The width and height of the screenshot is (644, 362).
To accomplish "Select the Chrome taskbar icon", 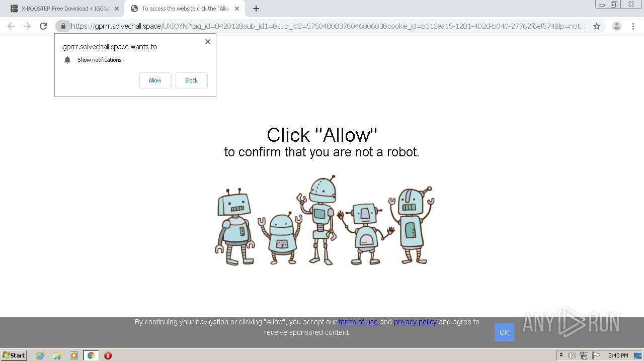I will (91, 355).
